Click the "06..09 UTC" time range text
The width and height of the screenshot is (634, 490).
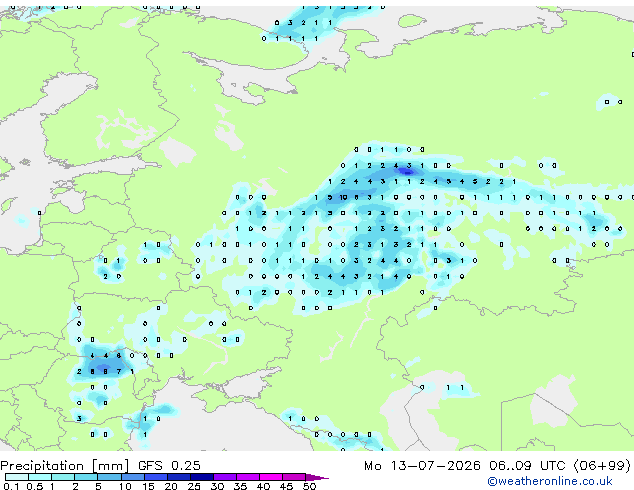pyautogui.click(x=527, y=466)
